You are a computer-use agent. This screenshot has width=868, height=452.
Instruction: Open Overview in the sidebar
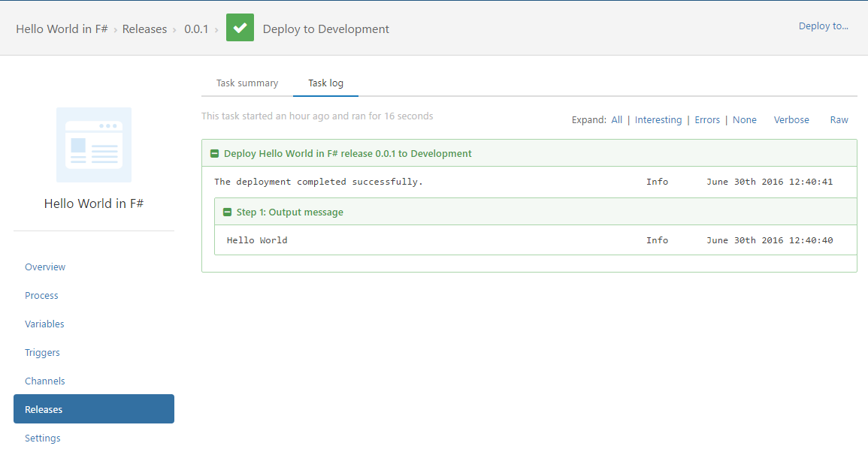(45, 267)
